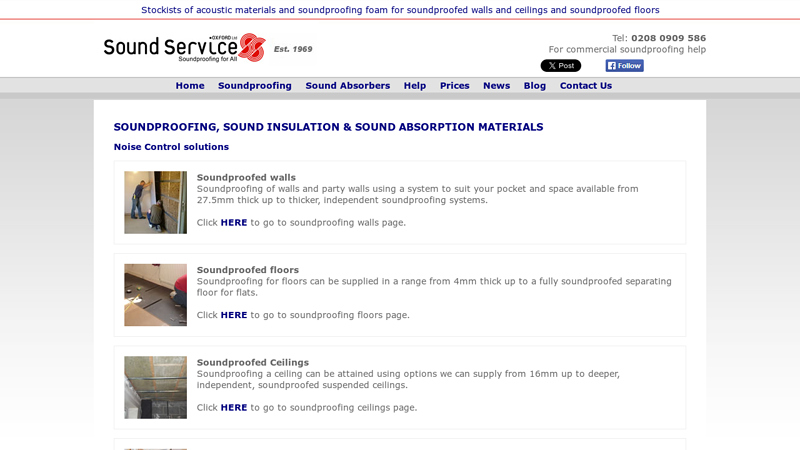Open the Soundproofing menu item
Image resolution: width=800 pixels, height=450 pixels.
click(x=255, y=86)
